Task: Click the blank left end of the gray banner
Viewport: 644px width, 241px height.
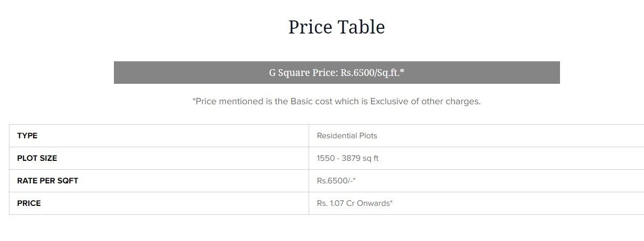Action: pyautogui.click(x=157, y=73)
